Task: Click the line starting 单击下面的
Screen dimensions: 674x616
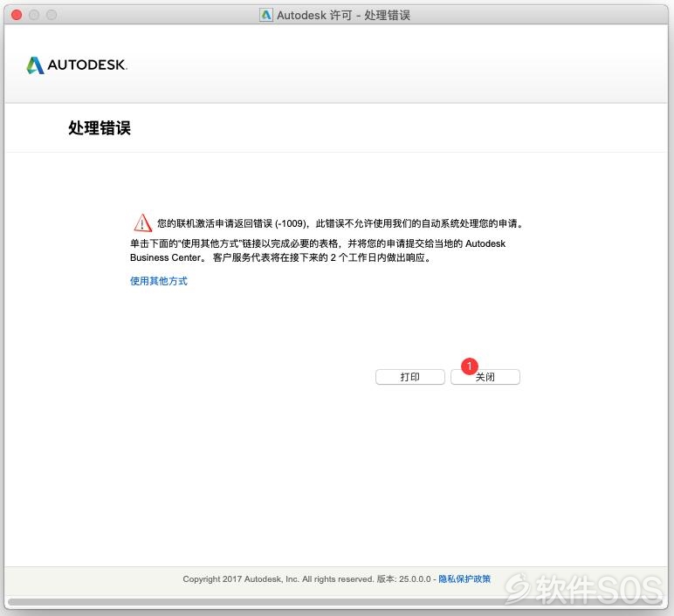Action: (318, 243)
